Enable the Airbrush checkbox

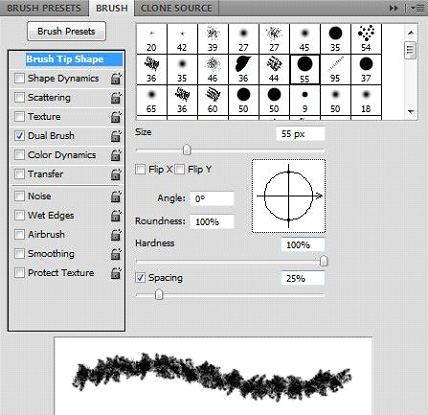click(19, 234)
